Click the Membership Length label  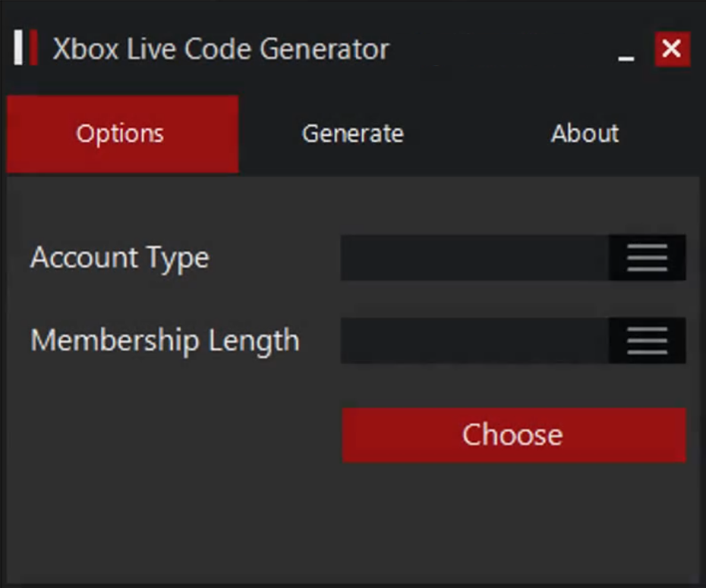165,341
